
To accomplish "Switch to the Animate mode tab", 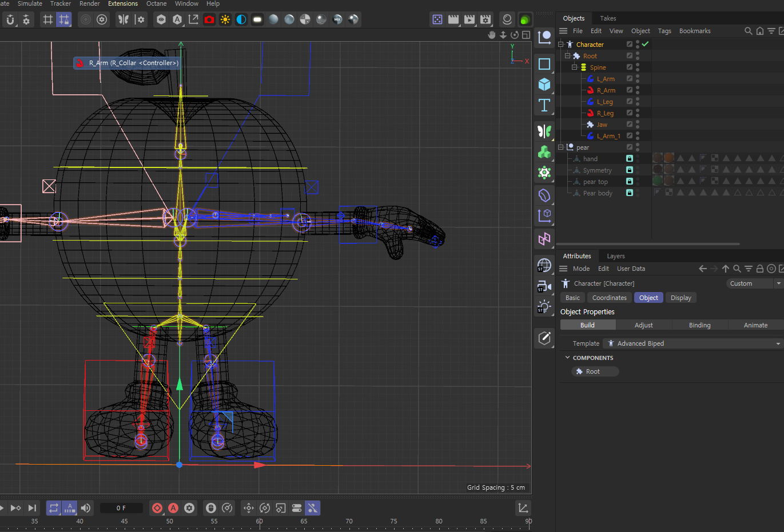I will tap(755, 325).
